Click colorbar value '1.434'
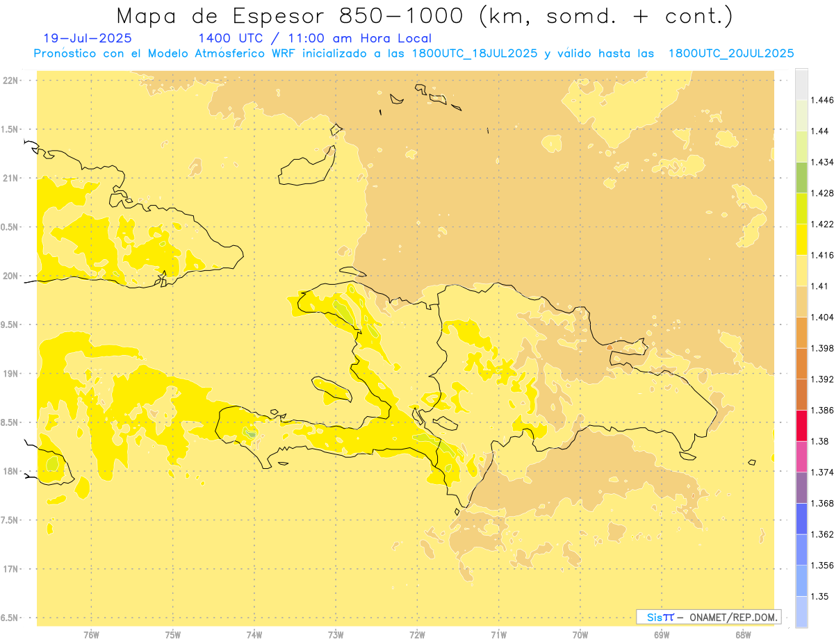This screenshot has height=644, width=834. tap(822, 162)
